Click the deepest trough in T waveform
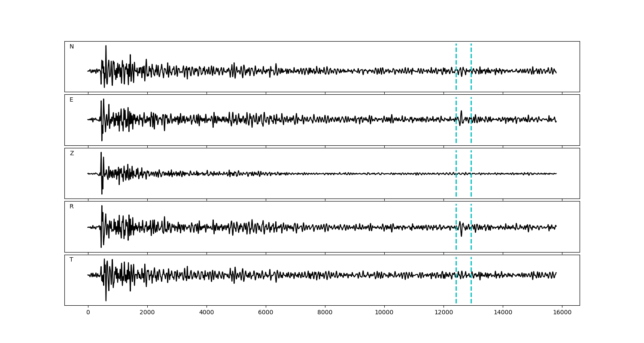 106,300
